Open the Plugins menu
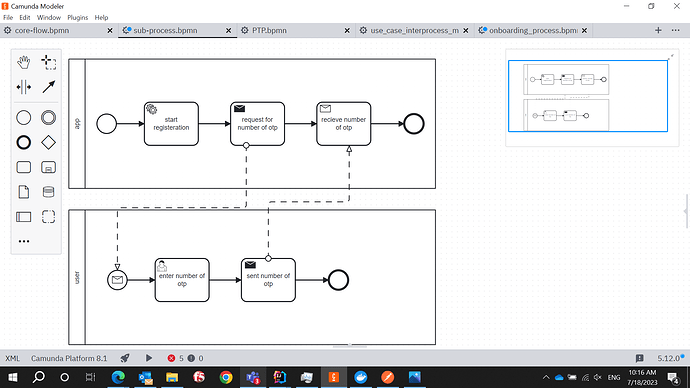This screenshot has width=690, height=388. [x=77, y=18]
